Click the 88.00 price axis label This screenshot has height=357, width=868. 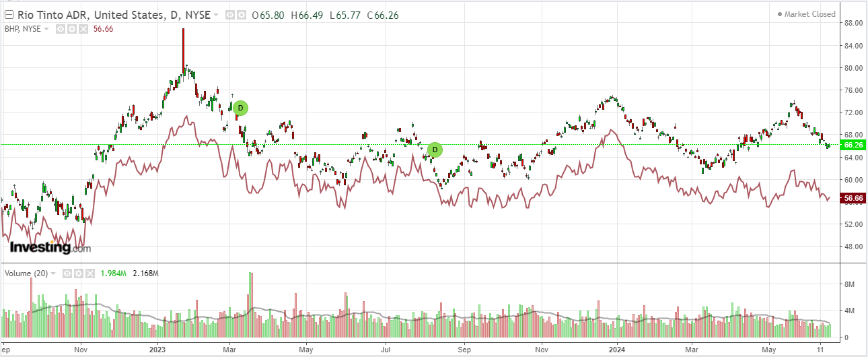pos(853,24)
